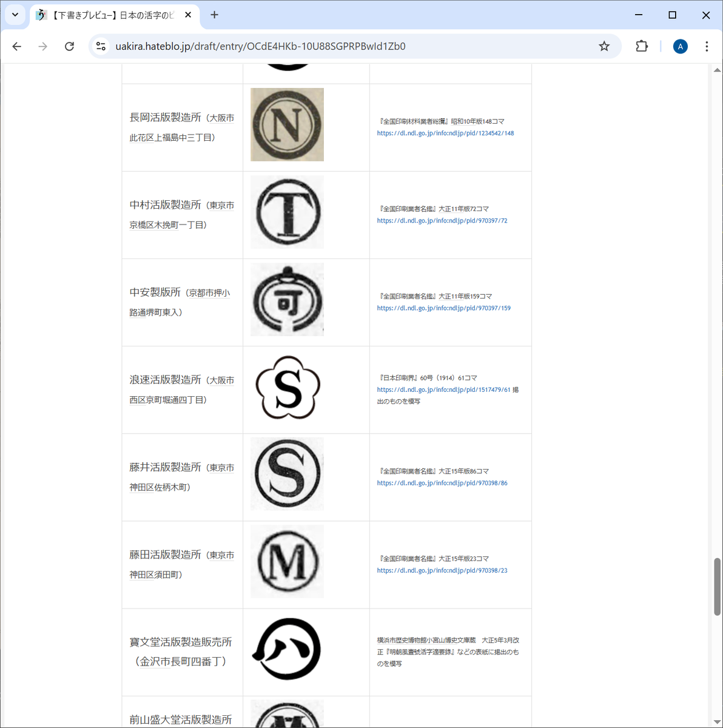Click the 寶文堂活版製造販売所 company name
723x728 pixels.
point(181,642)
